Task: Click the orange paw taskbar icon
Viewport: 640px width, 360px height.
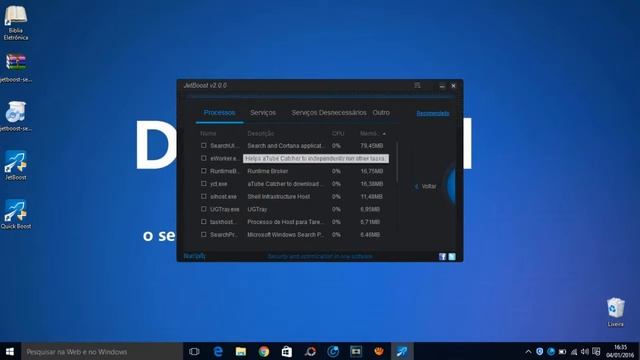Action: tap(379, 351)
